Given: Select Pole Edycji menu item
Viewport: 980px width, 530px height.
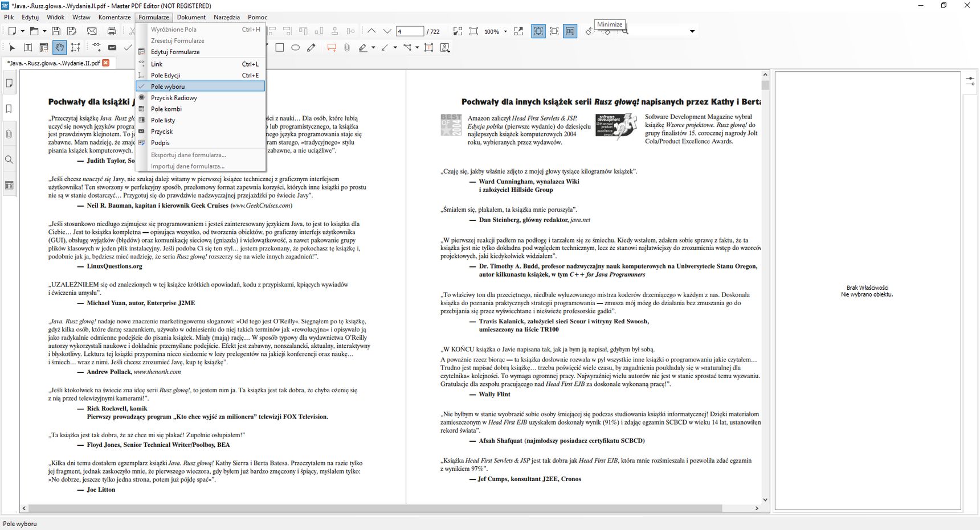Looking at the screenshot, I should click(x=201, y=75).
